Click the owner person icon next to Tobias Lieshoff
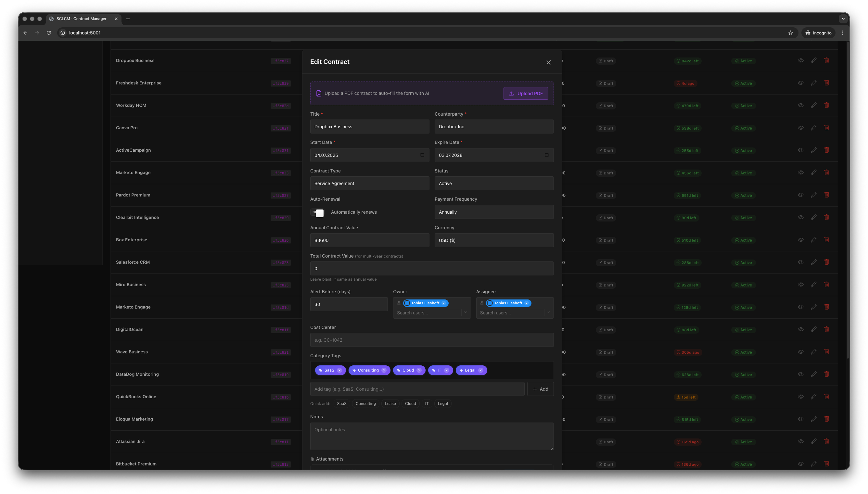The width and height of the screenshot is (868, 494). 399,303
